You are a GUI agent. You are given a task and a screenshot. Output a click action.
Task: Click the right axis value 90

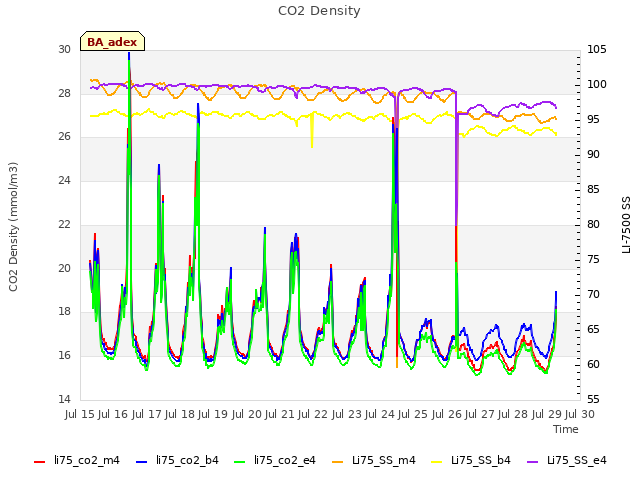(593, 154)
